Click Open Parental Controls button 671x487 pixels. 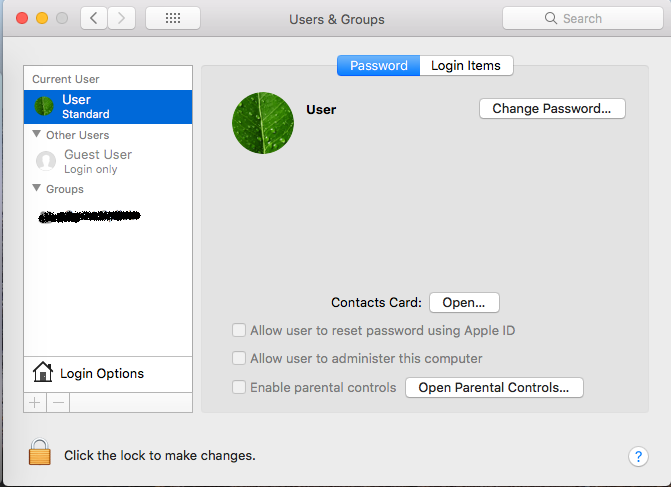point(494,387)
